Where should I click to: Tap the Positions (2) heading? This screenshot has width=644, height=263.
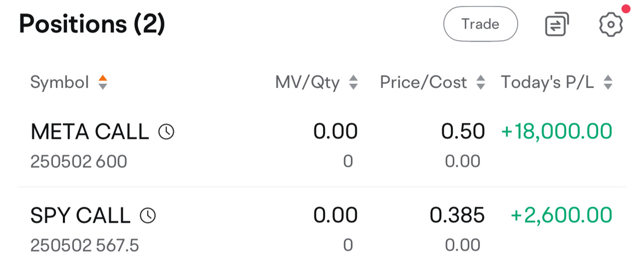click(92, 24)
